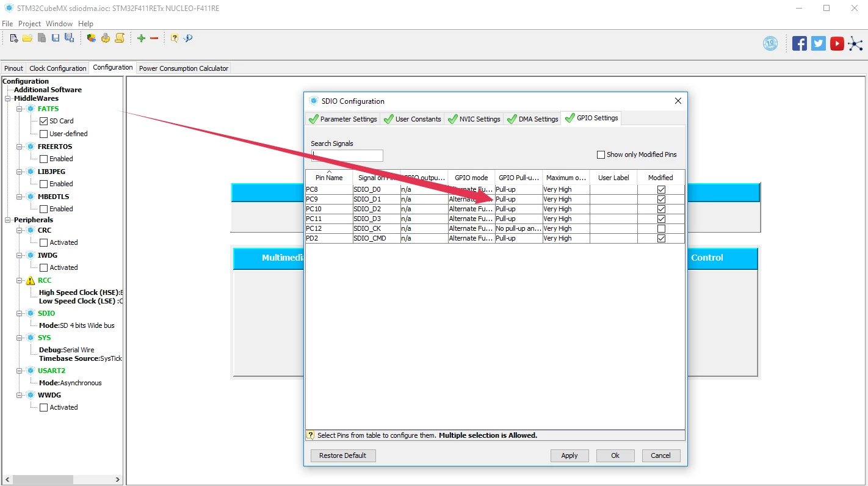Sort the table by Pin Name header

pos(329,177)
